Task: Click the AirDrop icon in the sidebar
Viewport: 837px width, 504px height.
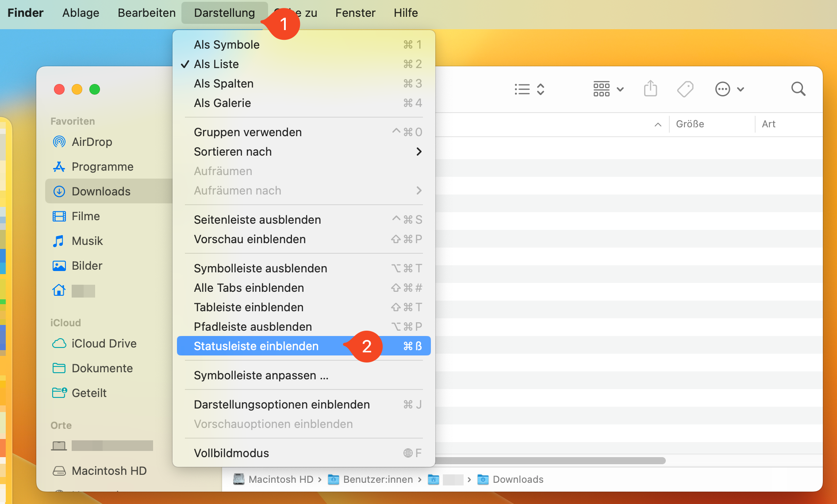Action: [59, 142]
